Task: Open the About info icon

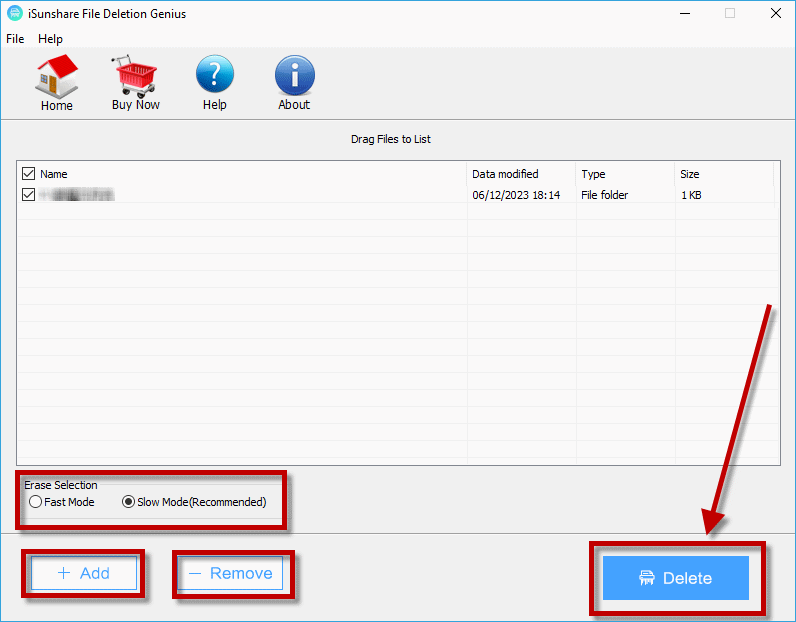Action: pyautogui.click(x=294, y=82)
